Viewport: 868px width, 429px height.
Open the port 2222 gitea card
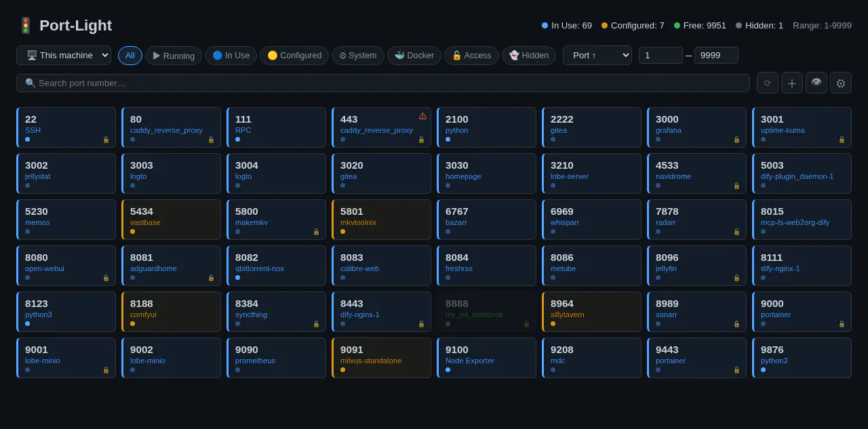[591, 127]
